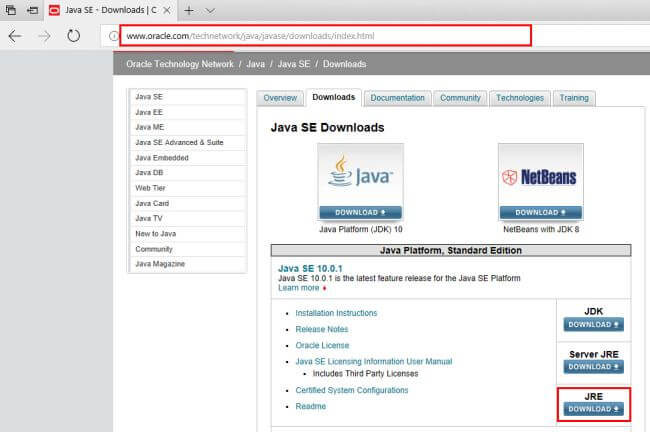Open Certified System Configurations link
The width and height of the screenshot is (650, 432).
(x=352, y=391)
